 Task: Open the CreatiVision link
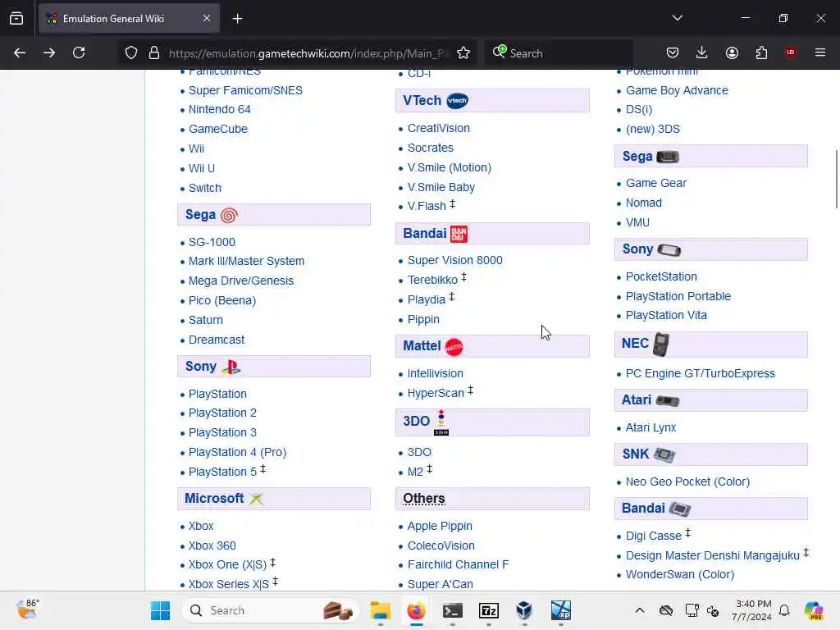point(439,128)
